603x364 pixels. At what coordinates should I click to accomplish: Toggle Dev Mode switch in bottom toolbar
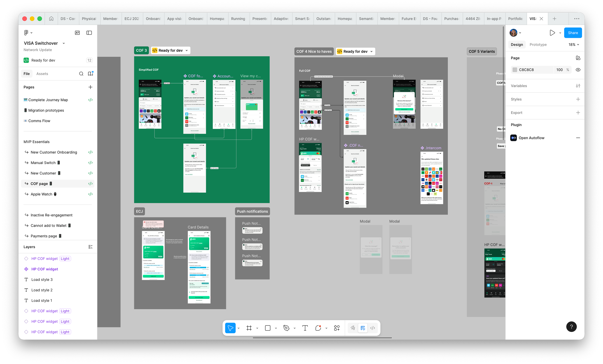(372, 328)
